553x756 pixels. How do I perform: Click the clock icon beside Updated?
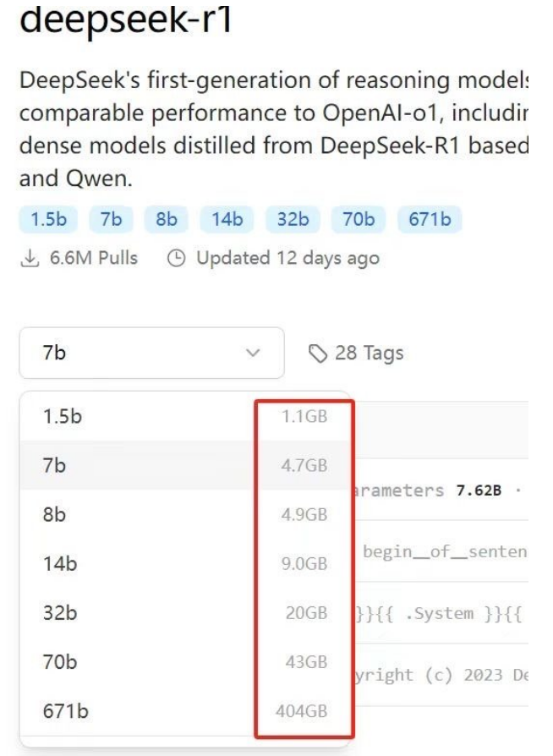[176, 257]
